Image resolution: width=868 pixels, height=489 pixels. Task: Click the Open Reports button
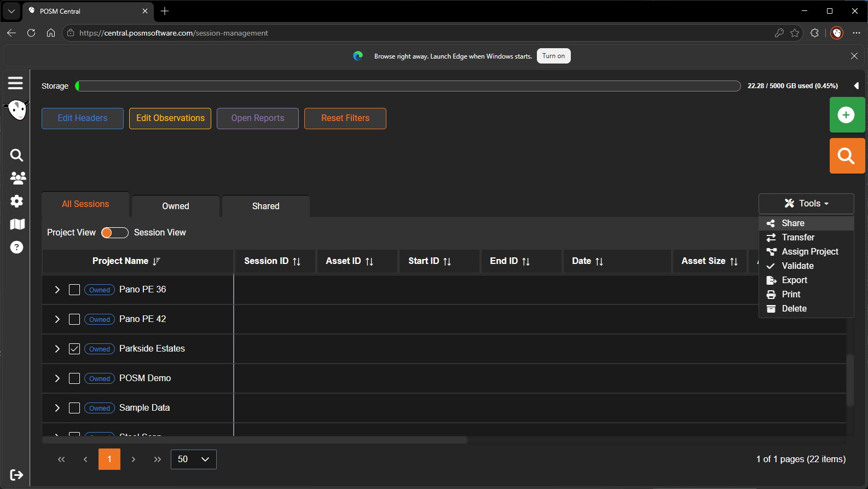[258, 118]
